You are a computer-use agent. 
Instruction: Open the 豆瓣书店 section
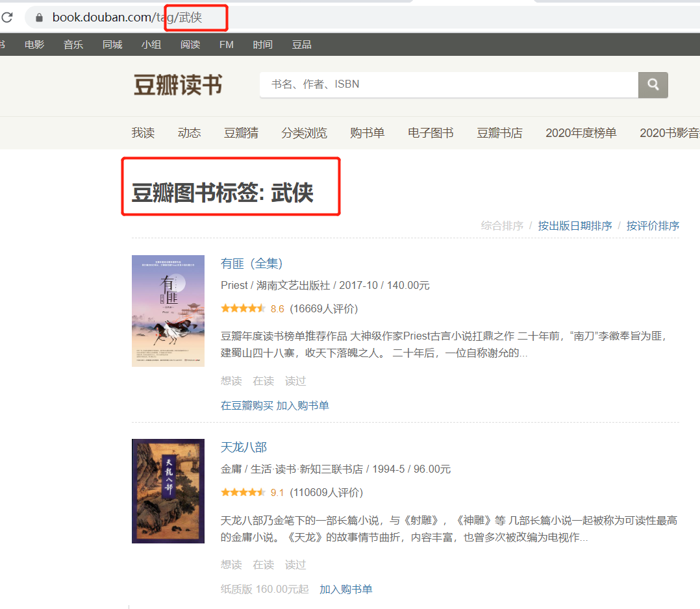pyautogui.click(x=499, y=133)
